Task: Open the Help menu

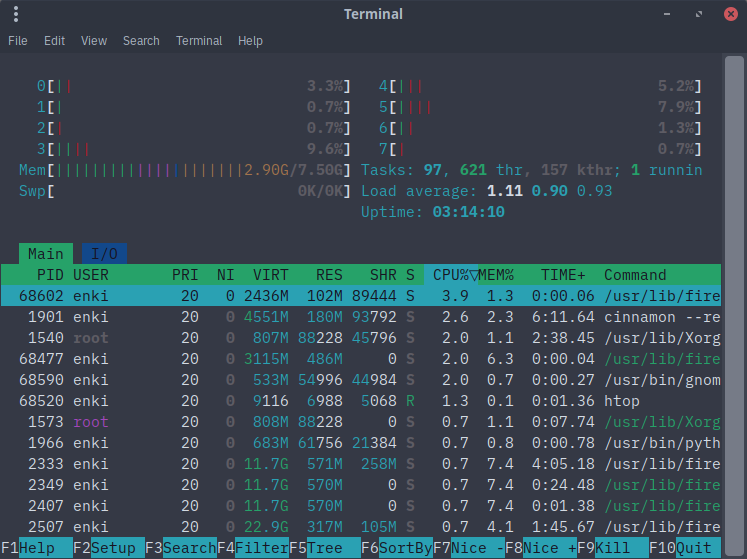Action: click(x=251, y=41)
